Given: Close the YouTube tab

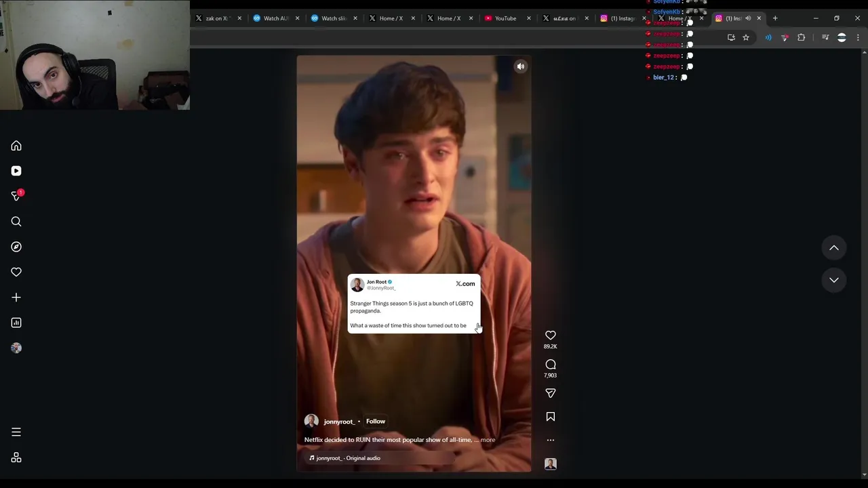Looking at the screenshot, I should click(529, 18).
